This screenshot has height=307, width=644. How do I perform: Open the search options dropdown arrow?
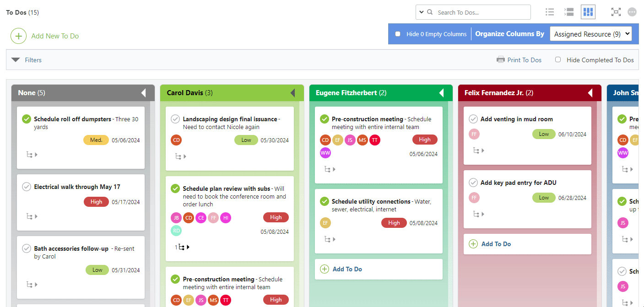point(421,12)
